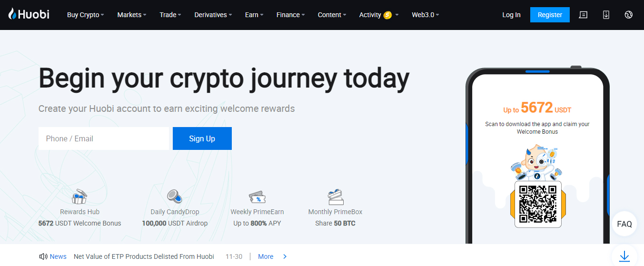Expand the Earn dropdown

[254, 15]
